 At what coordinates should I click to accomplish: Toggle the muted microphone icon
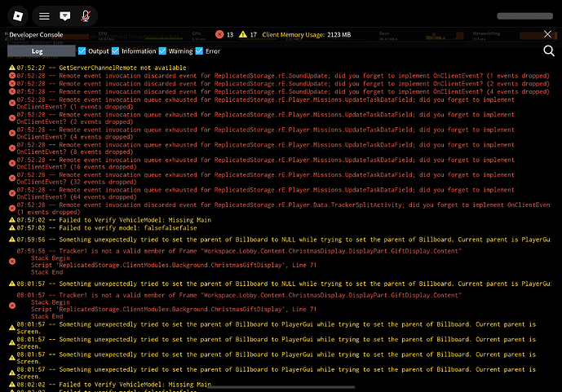86,15
